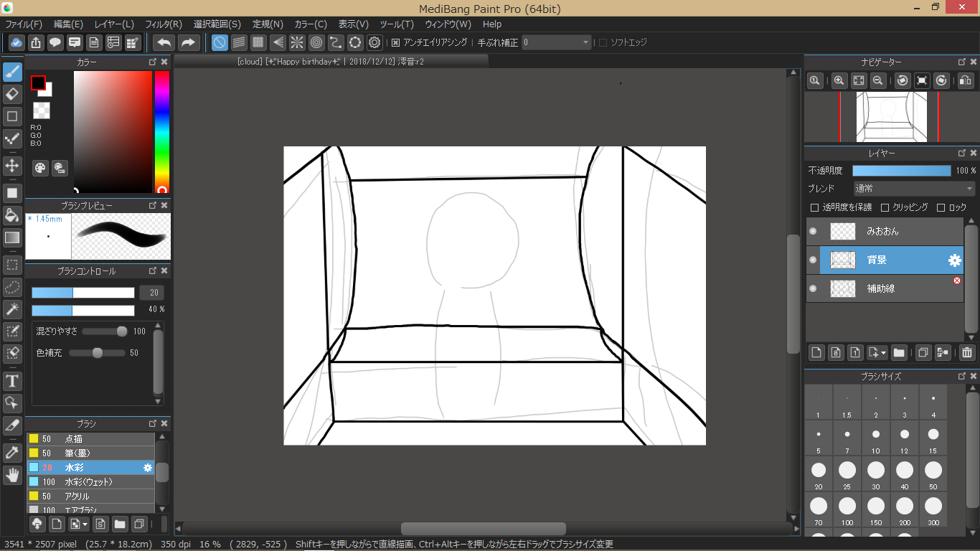980x551 pixels.
Task: Select the Text tool
Action: [12, 380]
